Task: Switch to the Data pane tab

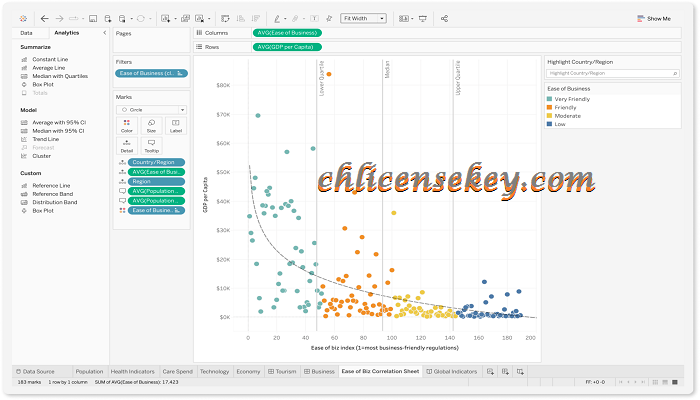Action: tap(26, 33)
